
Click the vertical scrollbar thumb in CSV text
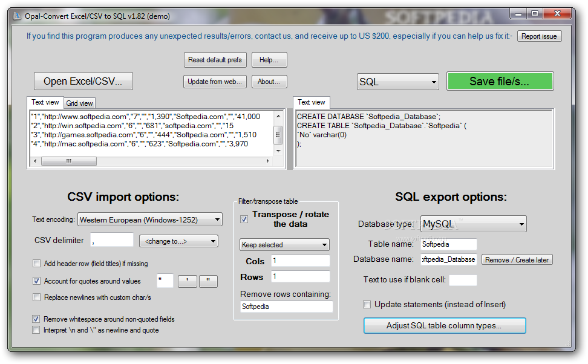point(278,135)
